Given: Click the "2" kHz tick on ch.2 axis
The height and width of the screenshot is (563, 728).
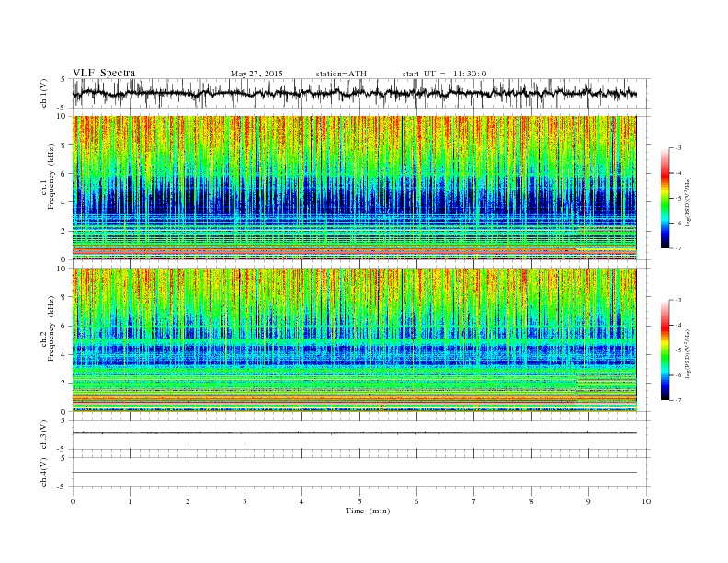Looking at the screenshot, I should 64,383.
